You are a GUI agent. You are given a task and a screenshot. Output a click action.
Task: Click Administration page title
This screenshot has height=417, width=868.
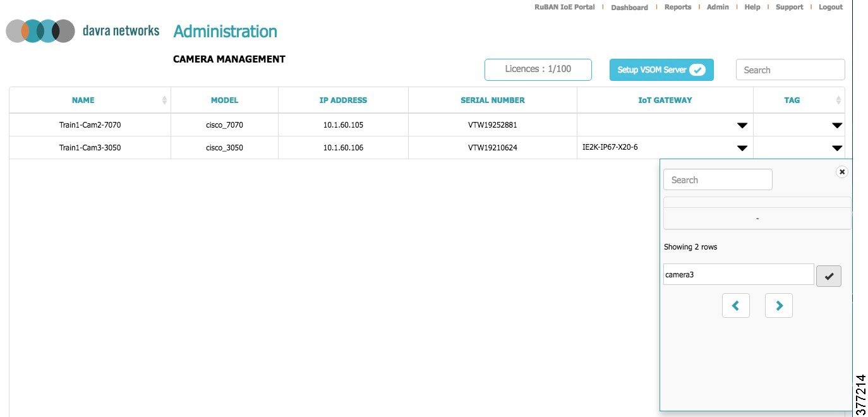(226, 31)
